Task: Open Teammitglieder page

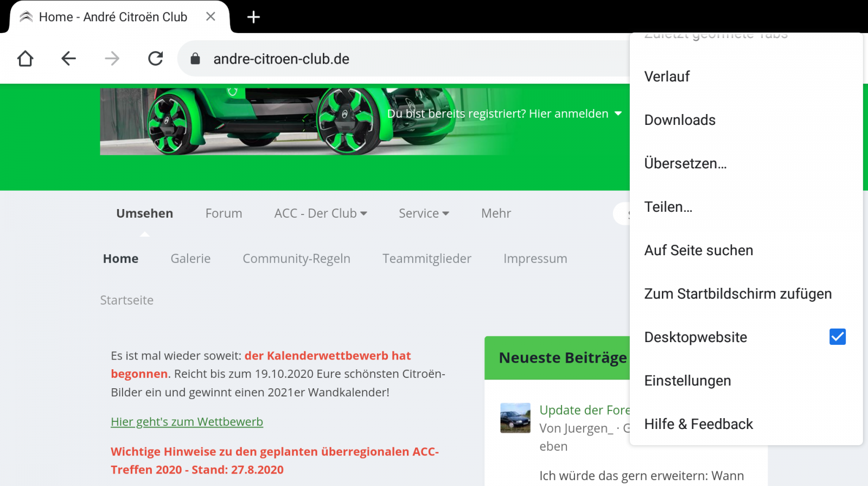Action: tap(426, 258)
